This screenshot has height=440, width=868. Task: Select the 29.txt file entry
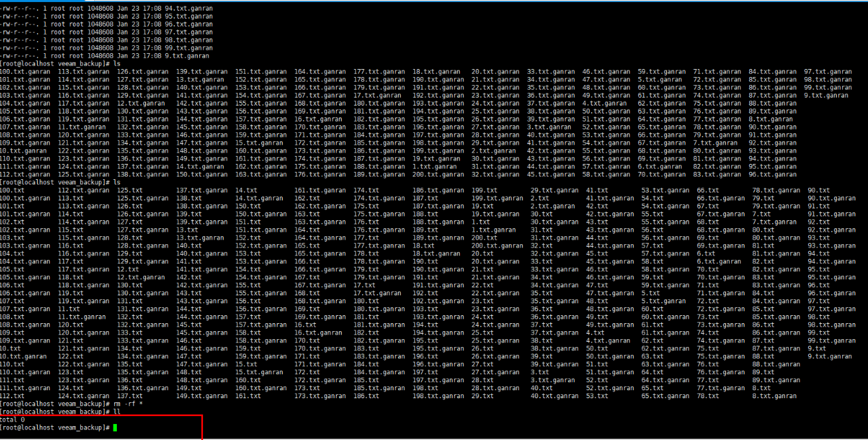point(482,396)
